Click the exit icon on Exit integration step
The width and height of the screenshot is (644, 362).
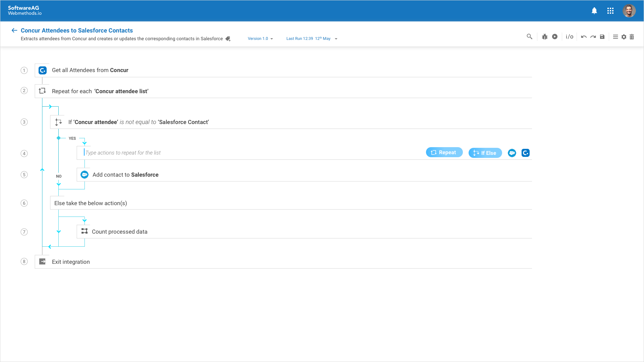(42, 261)
